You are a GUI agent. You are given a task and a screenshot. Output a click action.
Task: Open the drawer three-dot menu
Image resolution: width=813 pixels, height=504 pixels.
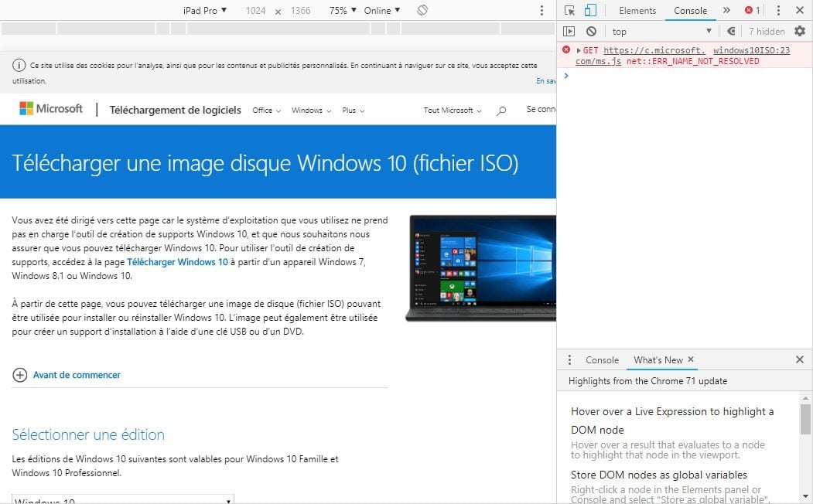click(x=569, y=359)
